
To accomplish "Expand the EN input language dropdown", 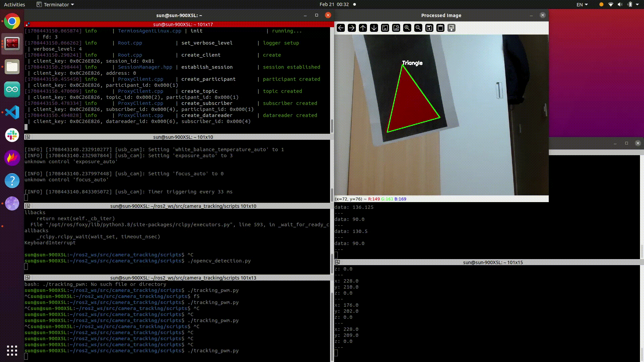I will click(x=582, y=4).
